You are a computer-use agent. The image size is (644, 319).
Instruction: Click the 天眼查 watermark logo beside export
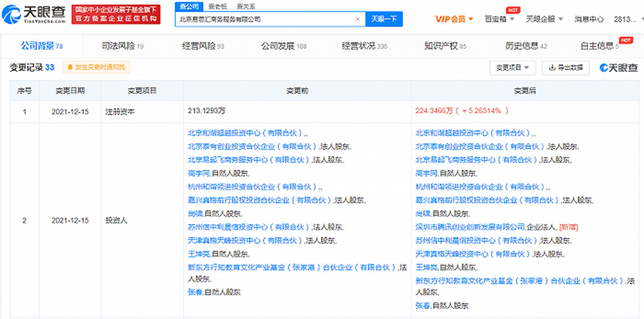(618, 68)
